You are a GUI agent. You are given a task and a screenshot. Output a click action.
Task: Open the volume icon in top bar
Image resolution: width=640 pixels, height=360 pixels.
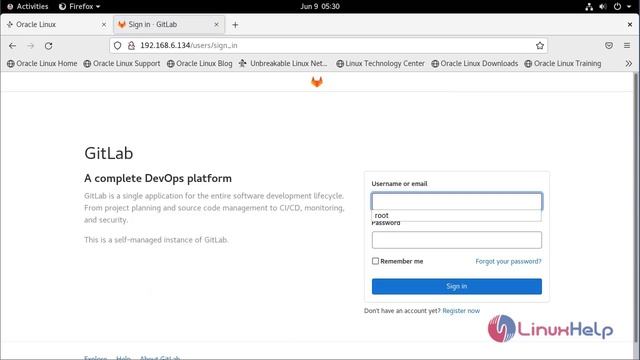click(x=603, y=7)
